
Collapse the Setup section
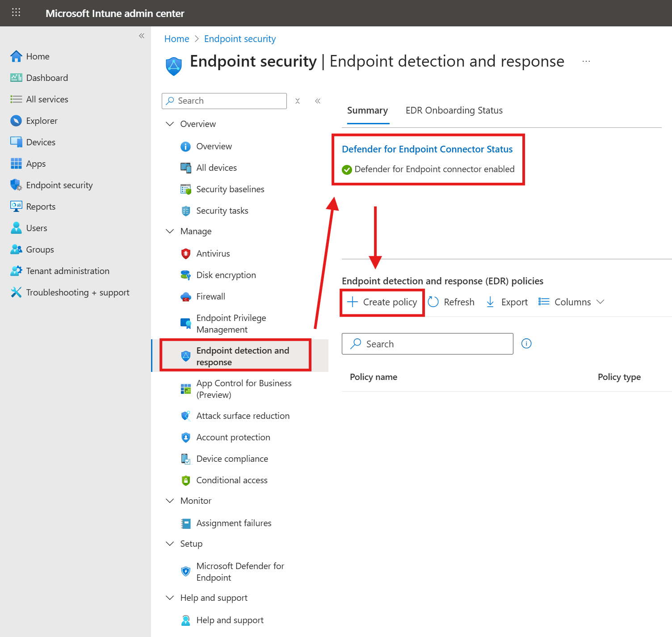point(170,544)
